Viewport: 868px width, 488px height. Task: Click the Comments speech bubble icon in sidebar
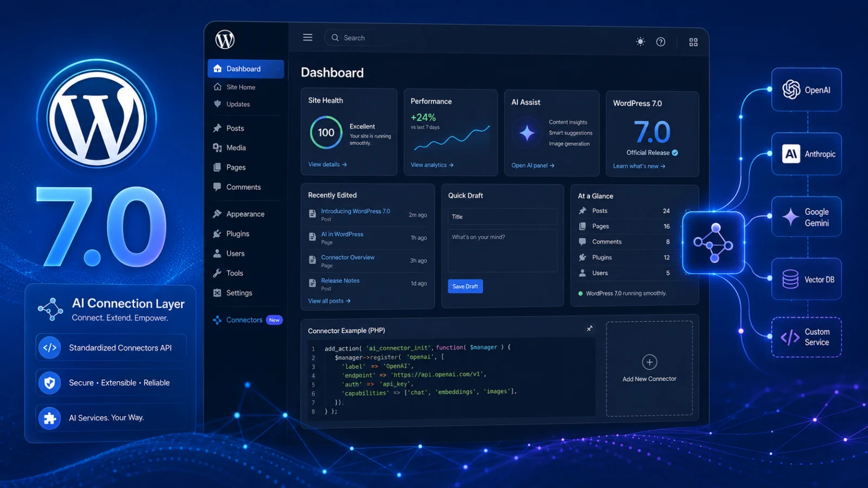click(218, 187)
